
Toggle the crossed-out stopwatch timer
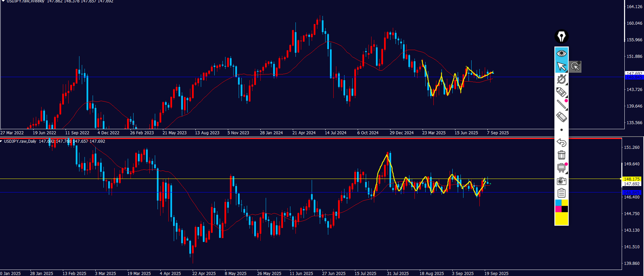[x=562, y=79]
